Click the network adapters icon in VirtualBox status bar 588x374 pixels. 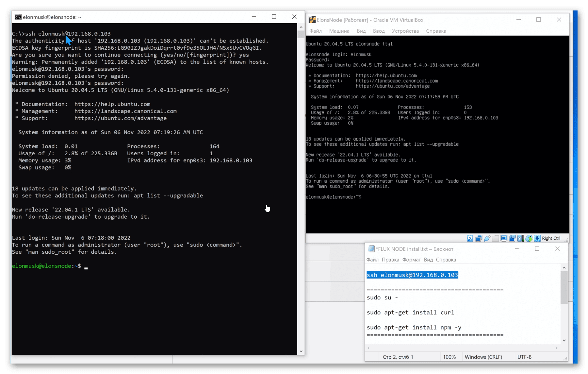[x=479, y=238]
